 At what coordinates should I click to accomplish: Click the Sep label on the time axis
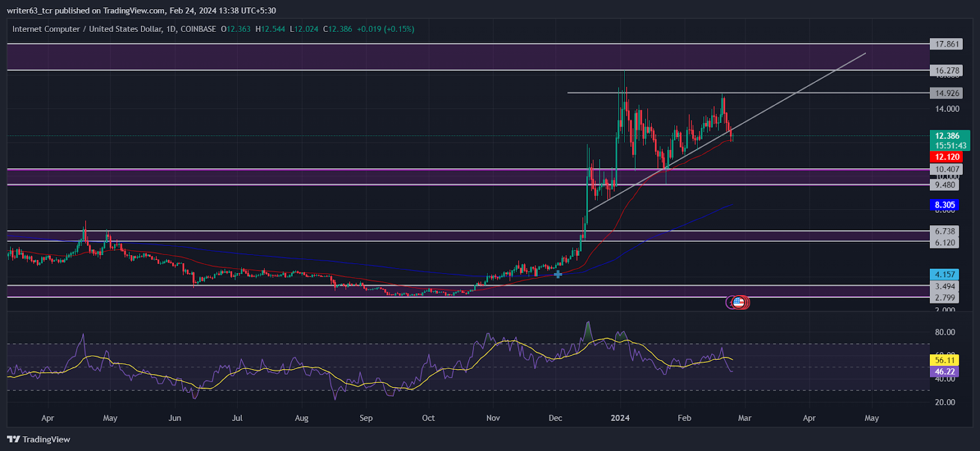(366, 418)
